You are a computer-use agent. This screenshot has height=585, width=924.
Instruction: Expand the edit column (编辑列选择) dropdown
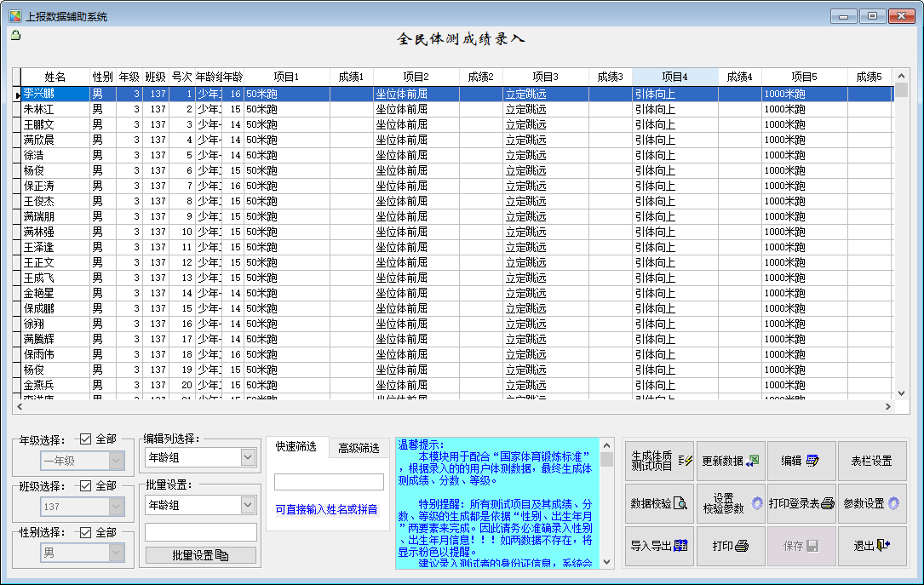pyautogui.click(x=248, y=457)
